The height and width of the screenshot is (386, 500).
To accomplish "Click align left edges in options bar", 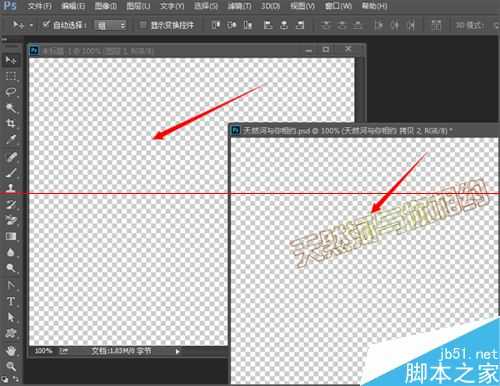I will click(x=268, y=25).
